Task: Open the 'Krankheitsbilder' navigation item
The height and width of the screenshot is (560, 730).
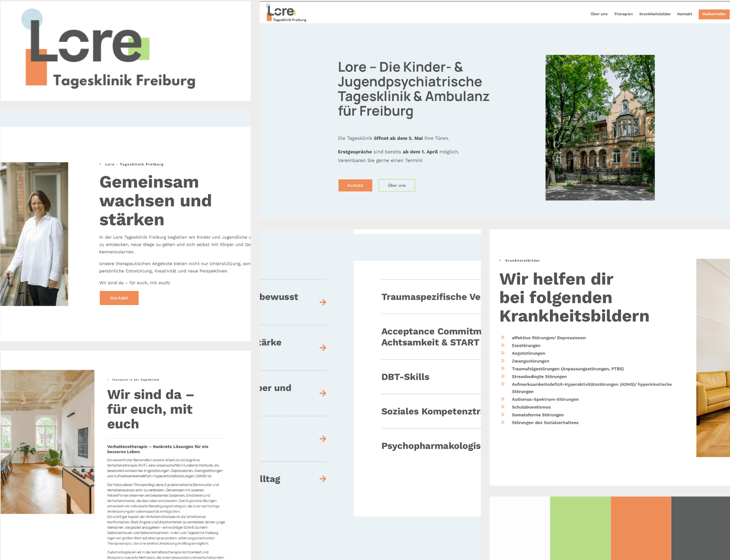Action: [655, 14]
